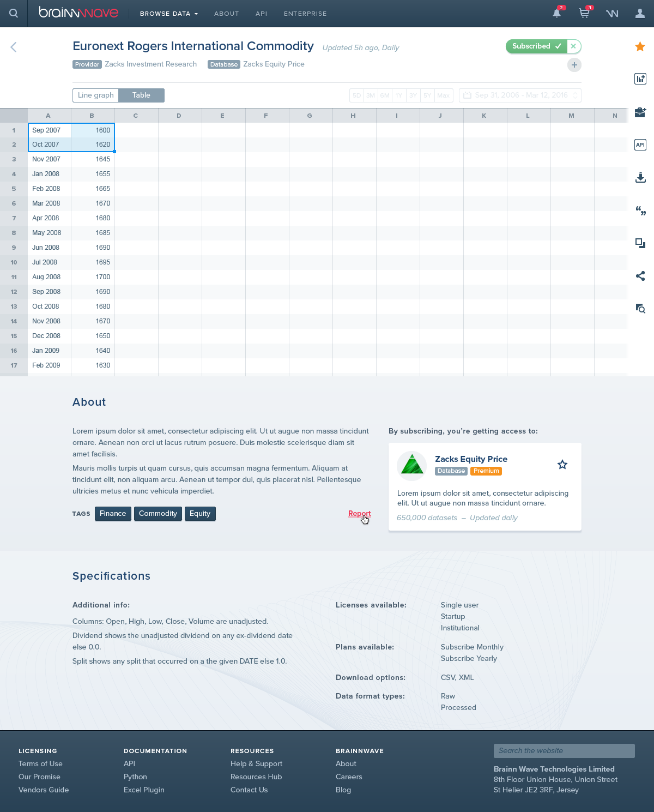Screen dimensions: 654x812
Task: Click the search document icon in sidebar
Action: [640, 309]
